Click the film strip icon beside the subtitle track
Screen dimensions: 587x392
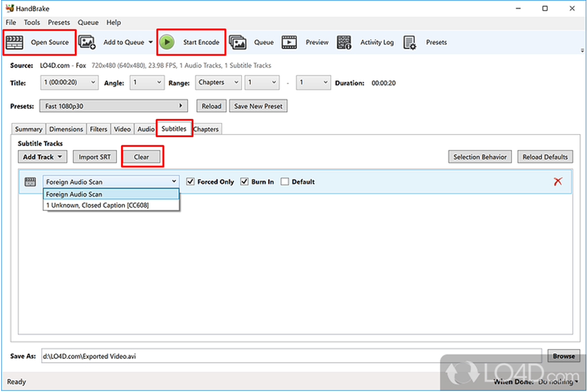[x=29, y=181]
